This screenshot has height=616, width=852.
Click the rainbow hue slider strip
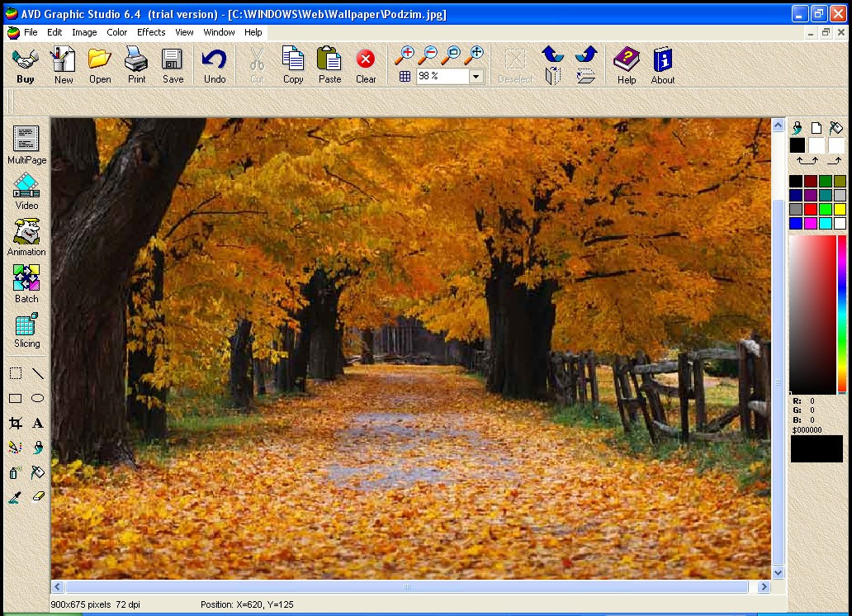coord(841,315)
